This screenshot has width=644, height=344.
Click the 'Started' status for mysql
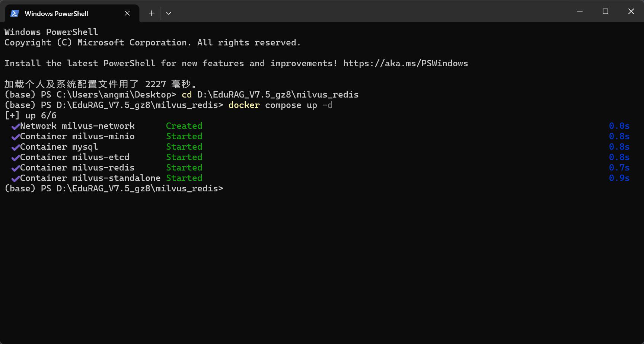(184, 147)
